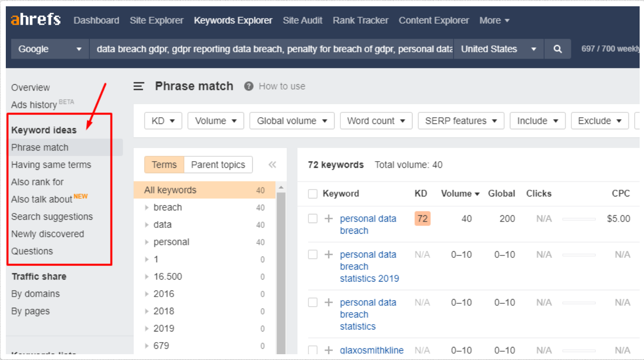The height and width of the screenshot is (360, 644).
Task: Open Traffic share By pages
Action: (30, 311)
